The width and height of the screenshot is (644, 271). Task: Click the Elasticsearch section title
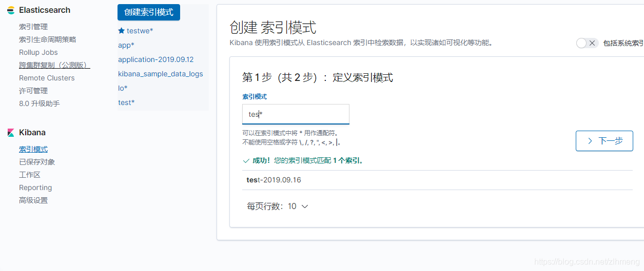click(45, 10)
